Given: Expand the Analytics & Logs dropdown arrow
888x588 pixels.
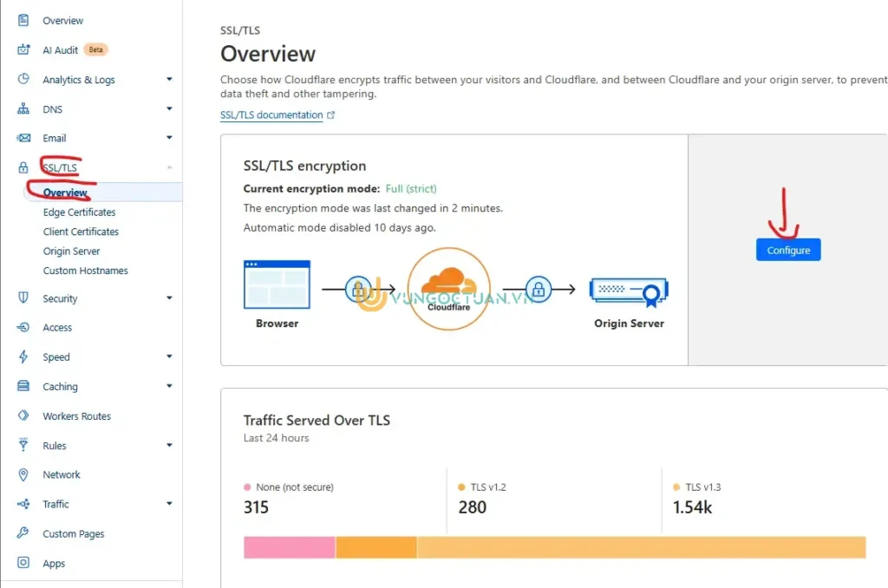Looking at the screenshot, I should 169,79.
